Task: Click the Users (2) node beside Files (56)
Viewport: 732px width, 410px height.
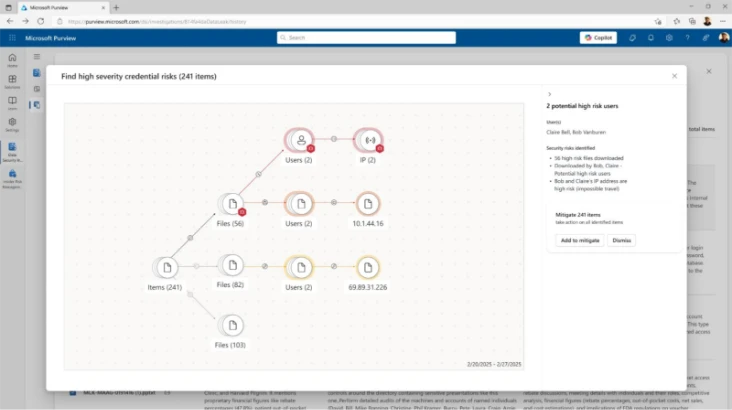Action: click(x=300, y=204)
